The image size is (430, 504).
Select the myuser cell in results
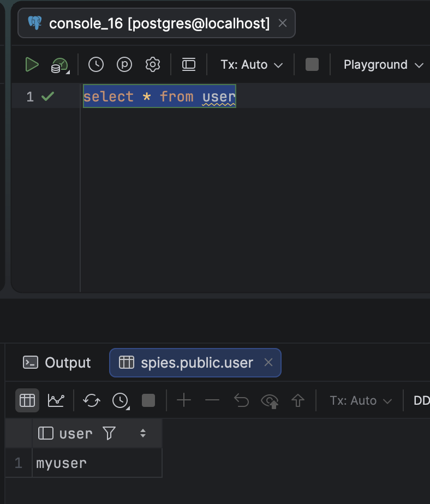click(x=97, y=463)
